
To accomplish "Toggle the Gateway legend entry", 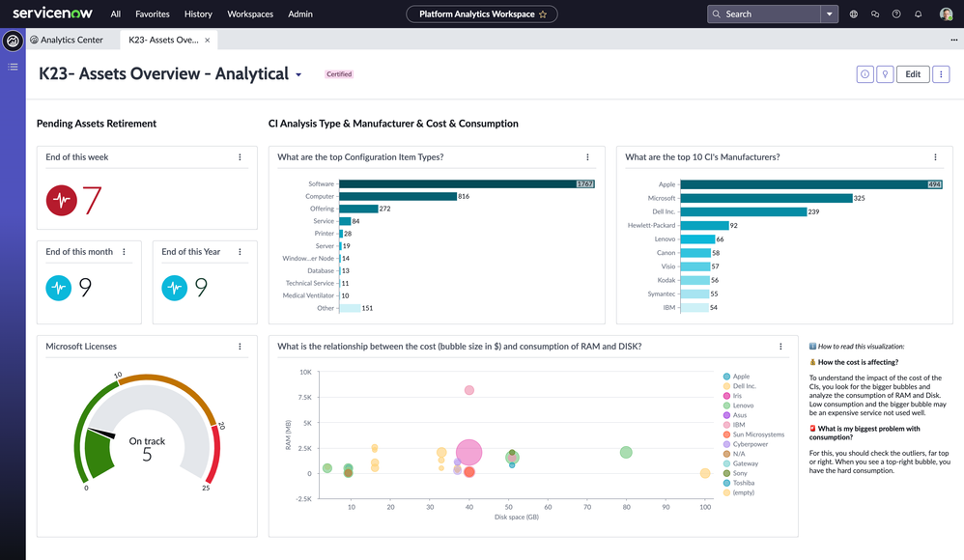I will click(x=741, y=463).
